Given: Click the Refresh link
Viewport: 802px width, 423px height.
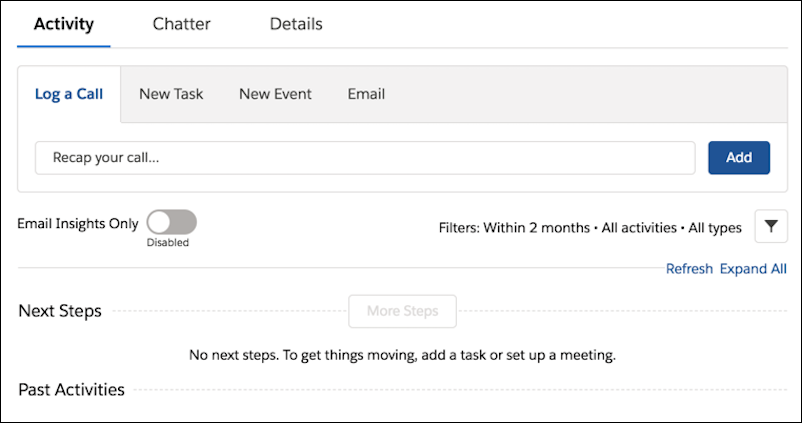Looking at the screenshot, I should point(689,269).
